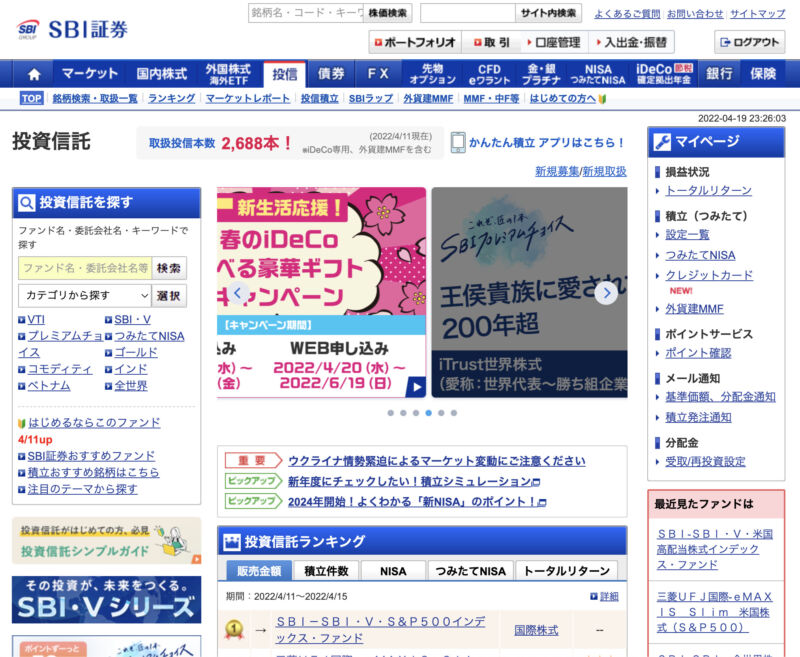800x657 pixels.
Task: Select the last carousel dot indicator
Action: [x=454, y=413]
